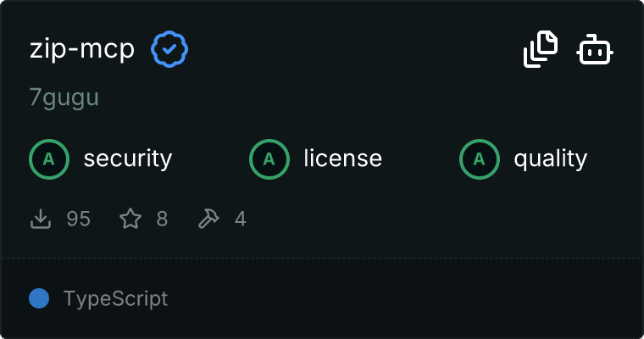
Task: Click the star count 8
Action: [162, 220]
